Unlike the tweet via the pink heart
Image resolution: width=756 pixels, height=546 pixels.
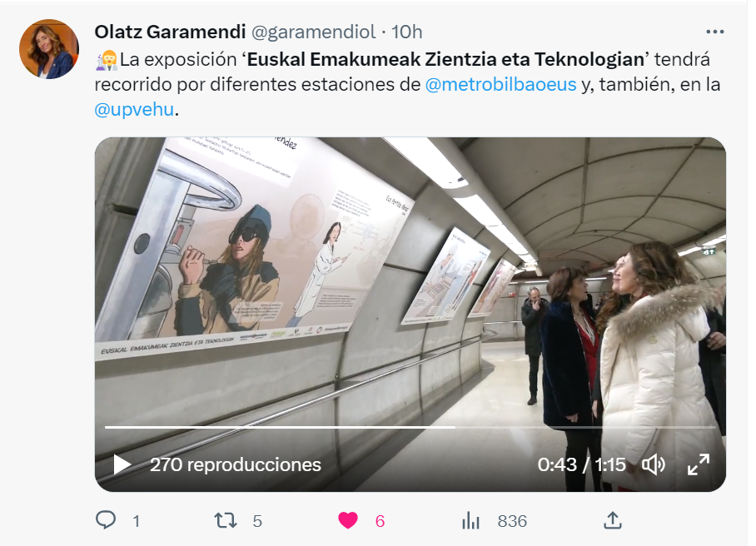[x=348, y=520]
